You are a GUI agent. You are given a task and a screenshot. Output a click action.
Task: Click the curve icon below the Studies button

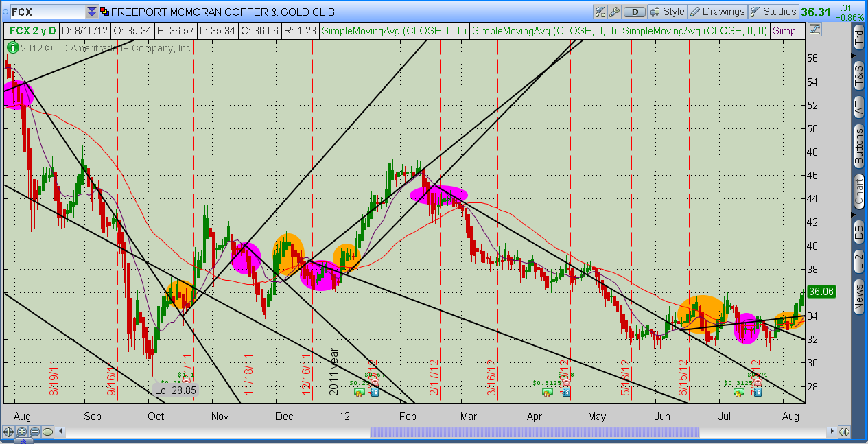point(814,30)
